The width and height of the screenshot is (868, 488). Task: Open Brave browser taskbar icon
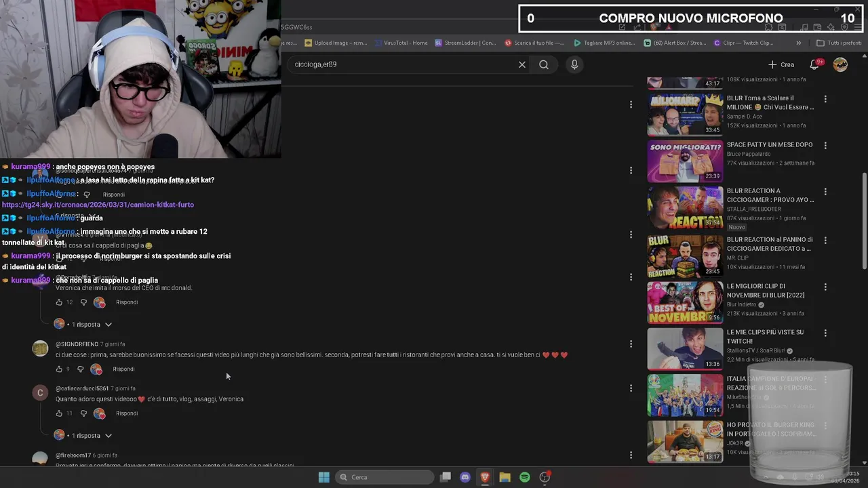(485, 477)
